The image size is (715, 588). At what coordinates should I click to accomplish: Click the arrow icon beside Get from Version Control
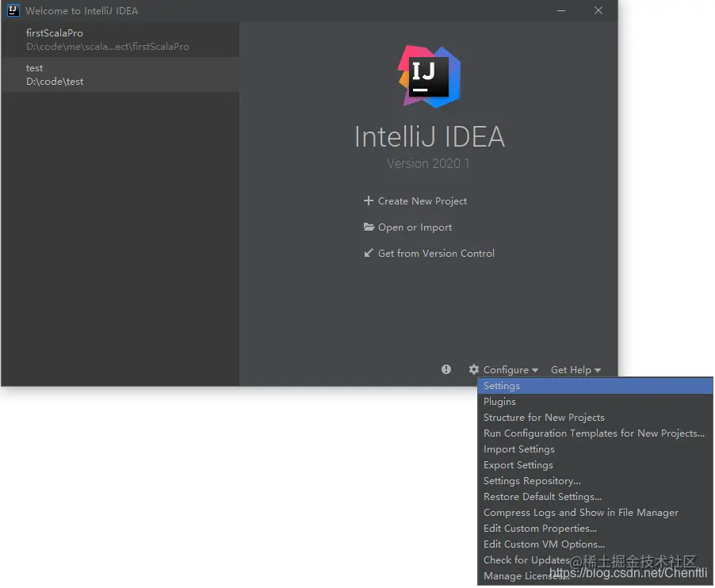pos(369,253)
